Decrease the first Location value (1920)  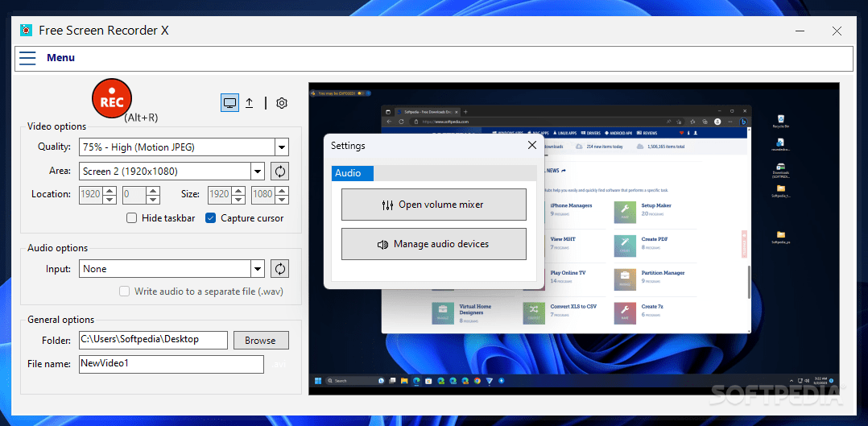coord(110,199)
